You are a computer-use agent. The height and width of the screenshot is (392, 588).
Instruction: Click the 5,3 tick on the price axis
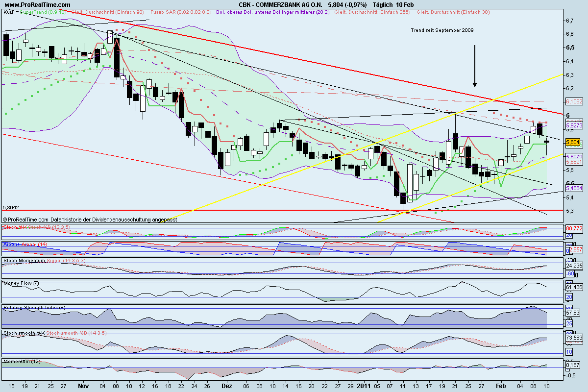tap(570, 211)
